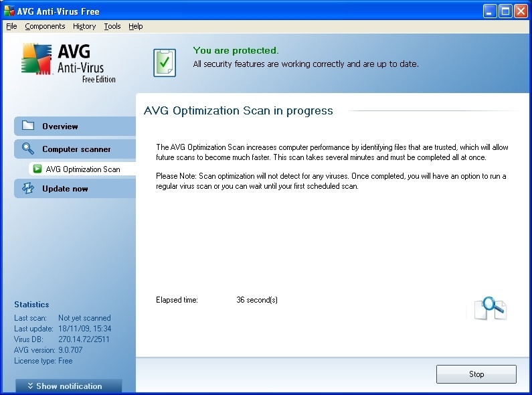Maximize the AVG Anti-Virus Free window
Viewport: 532px width, 395px height.
[505, 11]
